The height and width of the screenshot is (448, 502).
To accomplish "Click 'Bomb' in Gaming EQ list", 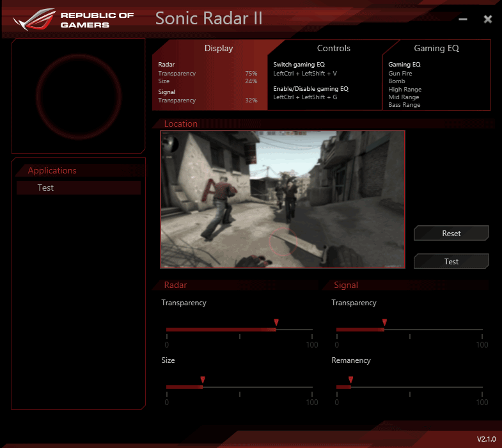I will coord(396,81).
